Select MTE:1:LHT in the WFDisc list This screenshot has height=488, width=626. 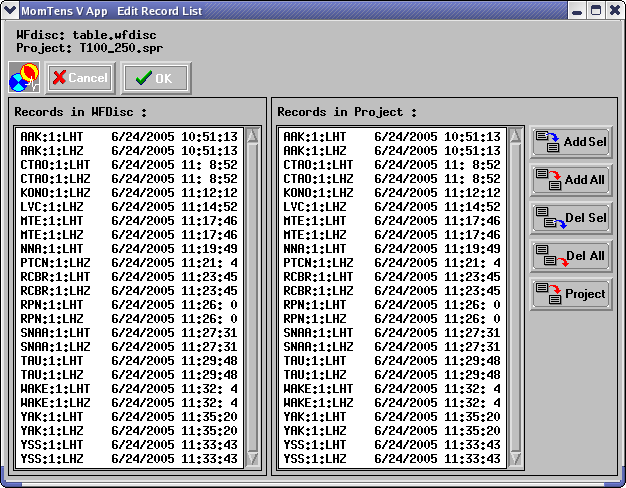tap(129, 220)
